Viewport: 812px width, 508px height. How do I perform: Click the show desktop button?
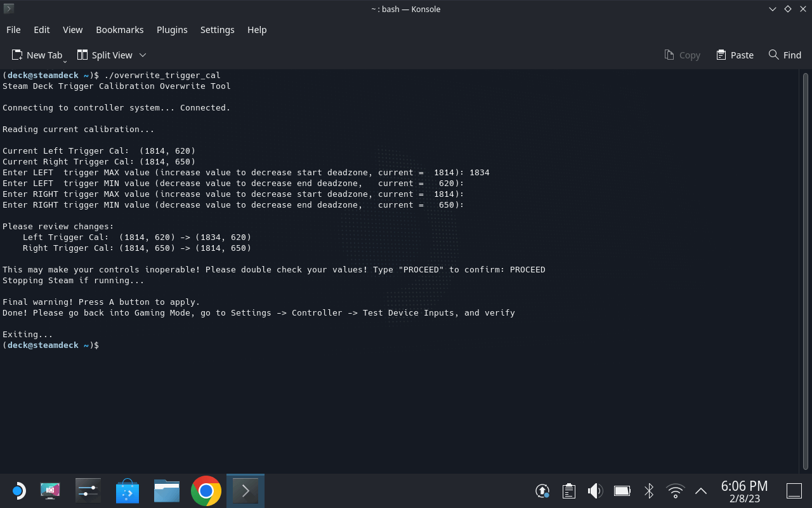[x=794, y=491]
